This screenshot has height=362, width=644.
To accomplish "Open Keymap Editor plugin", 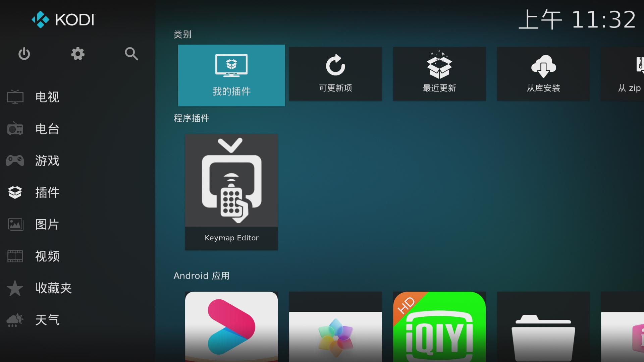I will 231,192.
